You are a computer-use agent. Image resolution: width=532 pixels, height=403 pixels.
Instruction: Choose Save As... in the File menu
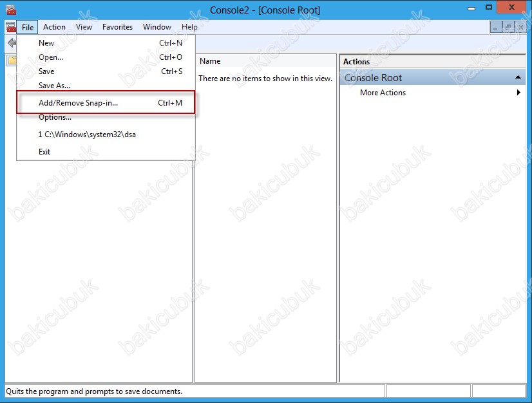pos(106,86)
